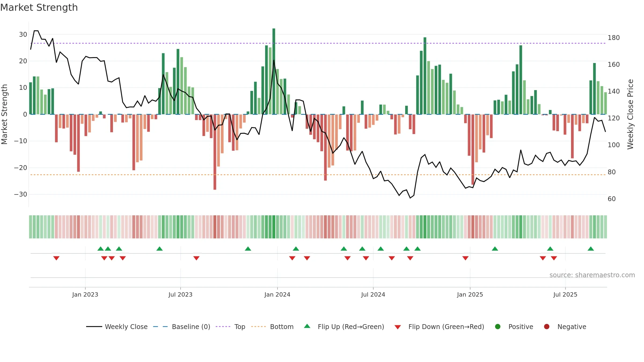Click the flip-down triangle after Jul 2023
Viewport: 644px width, 362px height.
[x=196, y=258]
